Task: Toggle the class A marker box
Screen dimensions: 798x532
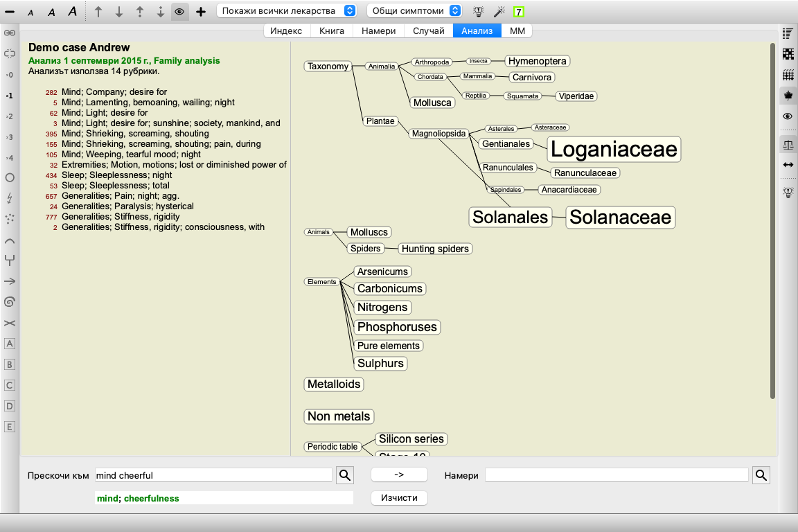Action: (10, 344)
